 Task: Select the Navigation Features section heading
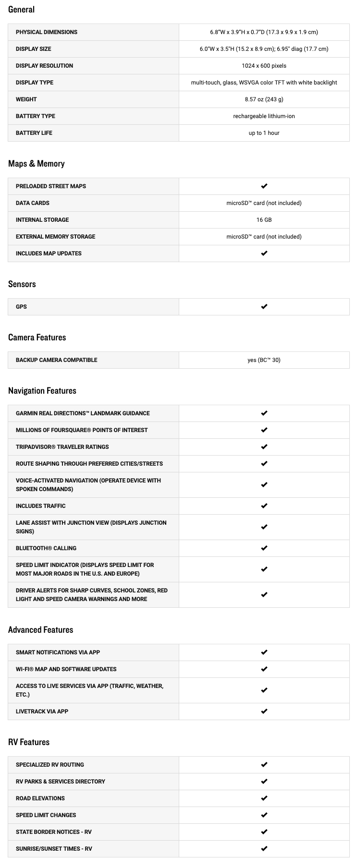tap(42, 391)
